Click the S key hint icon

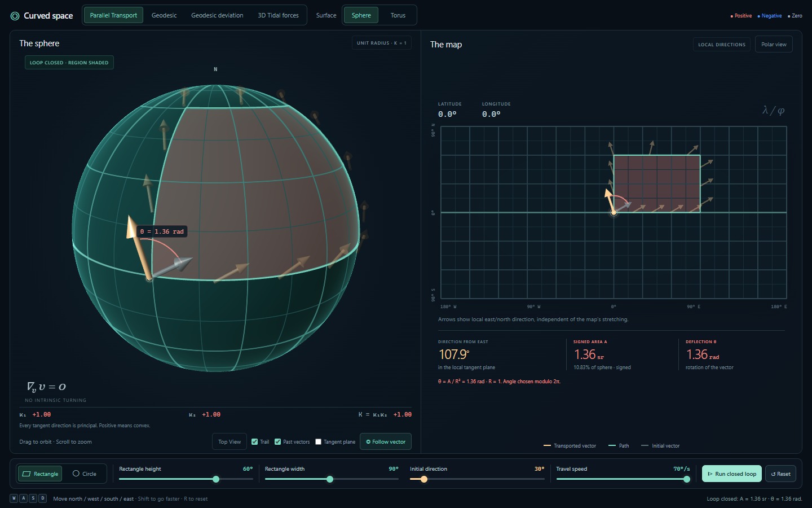[x=33, y=498]
